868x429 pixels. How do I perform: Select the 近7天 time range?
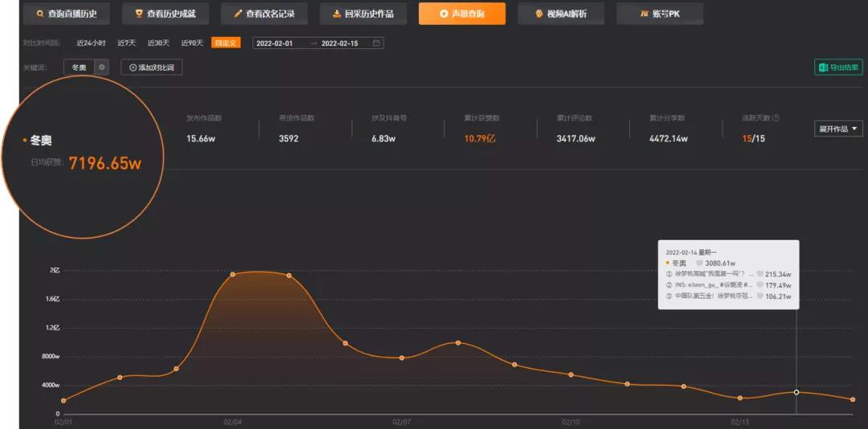point(126,43)
